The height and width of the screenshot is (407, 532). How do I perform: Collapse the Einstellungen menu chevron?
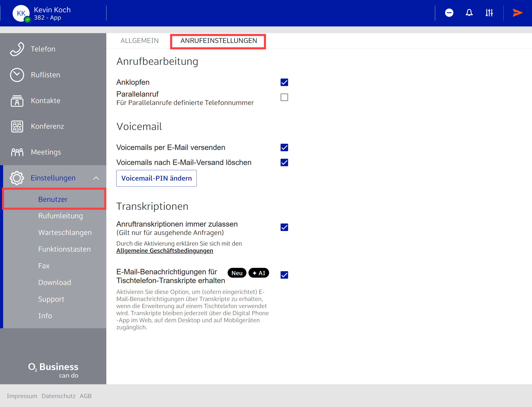(x=96, y=178)
